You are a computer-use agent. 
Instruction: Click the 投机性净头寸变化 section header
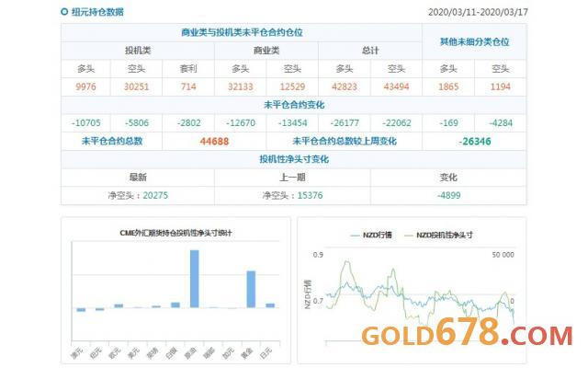(294, 159)
